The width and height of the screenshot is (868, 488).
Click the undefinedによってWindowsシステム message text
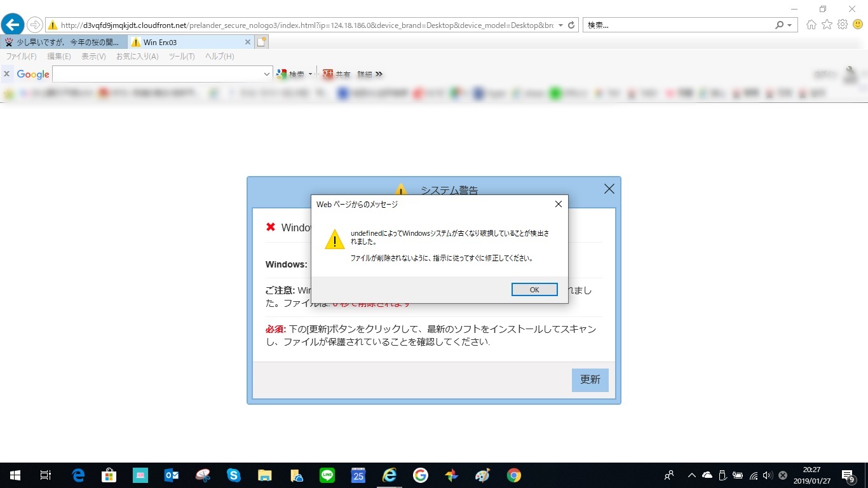pos(450,238)
